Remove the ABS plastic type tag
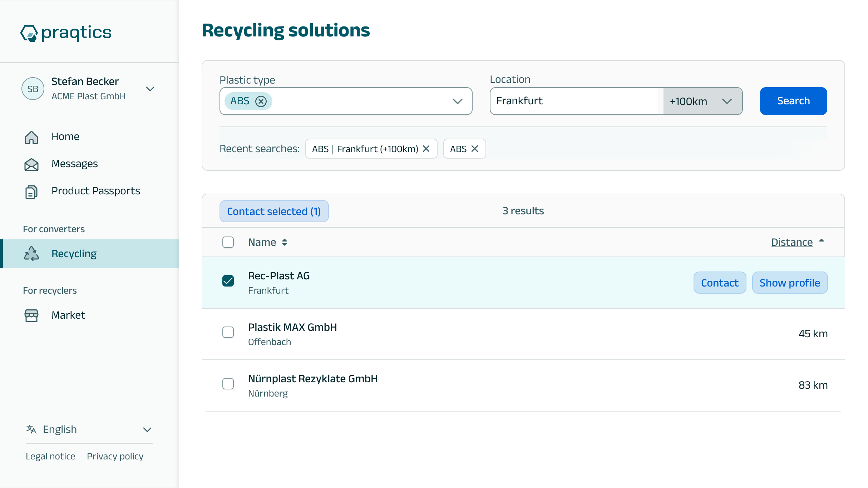 [261, 101]
